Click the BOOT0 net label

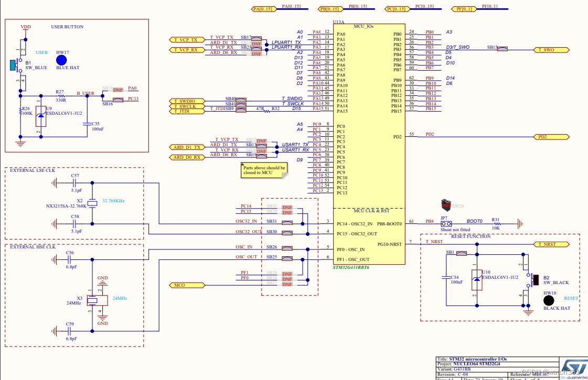coord(474,221)
